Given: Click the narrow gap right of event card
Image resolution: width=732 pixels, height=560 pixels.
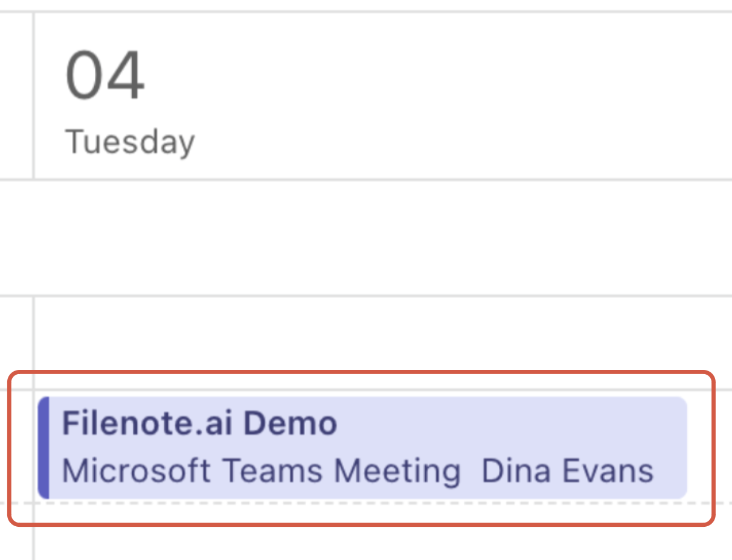Looking at the screenshot, I should click(x=701, y=448).
